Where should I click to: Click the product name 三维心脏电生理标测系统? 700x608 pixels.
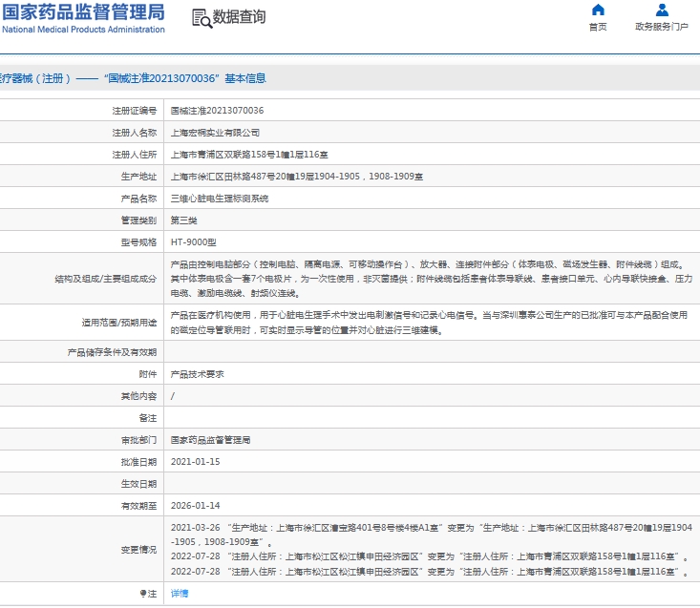[220, 199]
